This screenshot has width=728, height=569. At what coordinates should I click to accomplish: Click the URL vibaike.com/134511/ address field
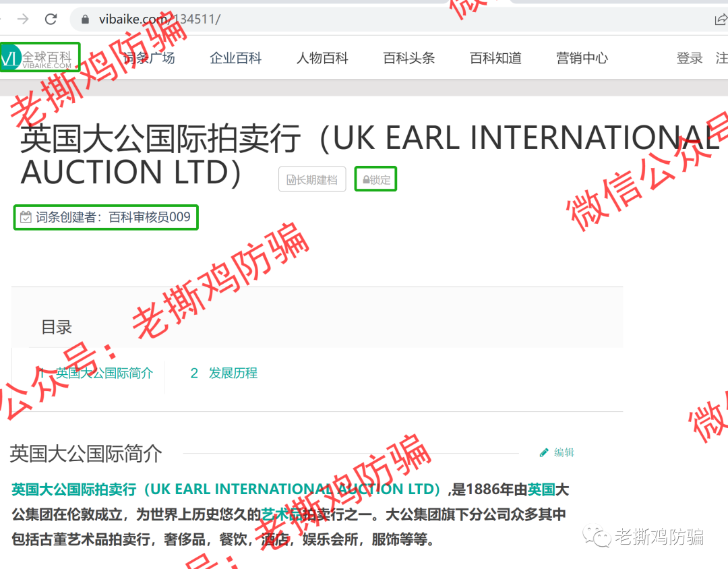tap(159, 19)
